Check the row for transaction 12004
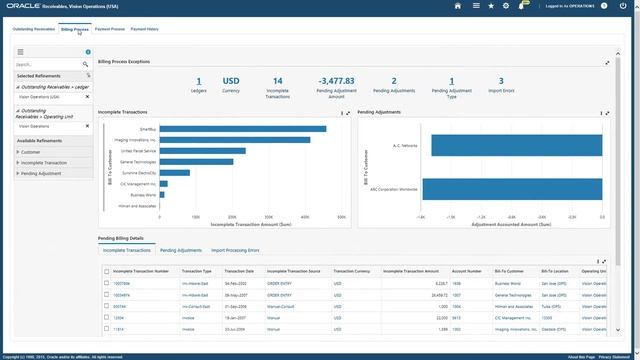 pyautogui.click(x=107, y=317)
